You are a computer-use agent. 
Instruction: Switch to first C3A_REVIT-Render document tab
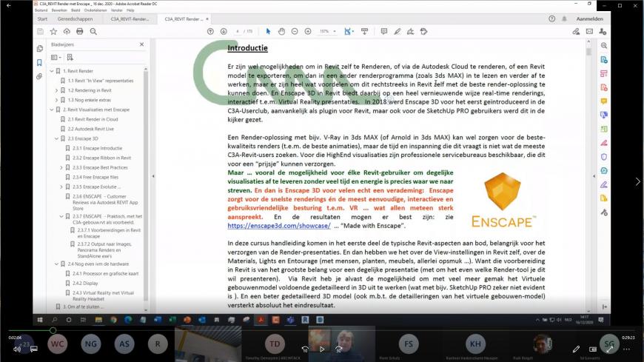[130, 19]
